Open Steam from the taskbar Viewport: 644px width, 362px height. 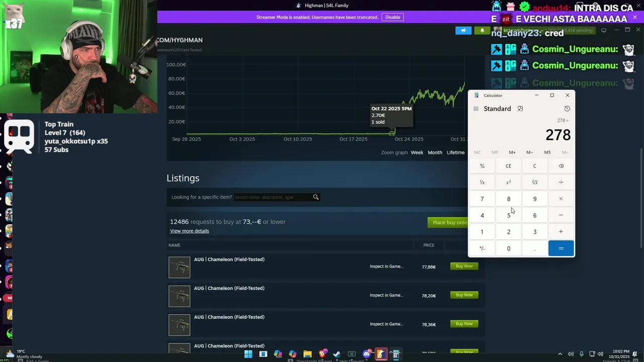[337, 354]
